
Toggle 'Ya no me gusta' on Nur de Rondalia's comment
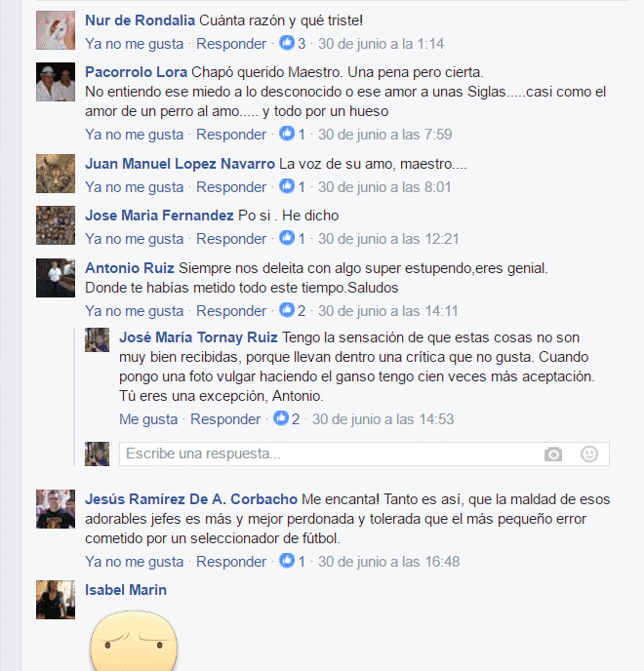click(134, 44)
